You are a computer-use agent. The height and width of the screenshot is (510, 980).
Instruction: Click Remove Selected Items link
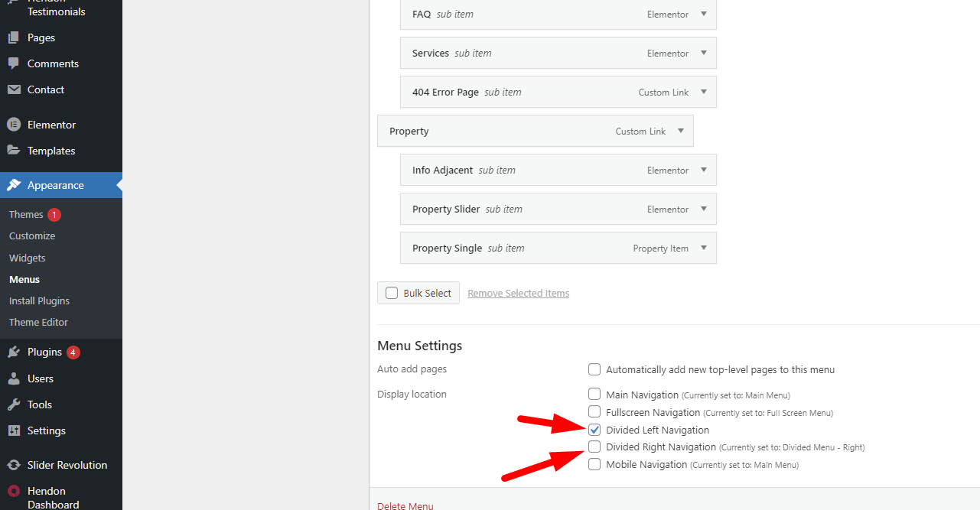(519, 293)
